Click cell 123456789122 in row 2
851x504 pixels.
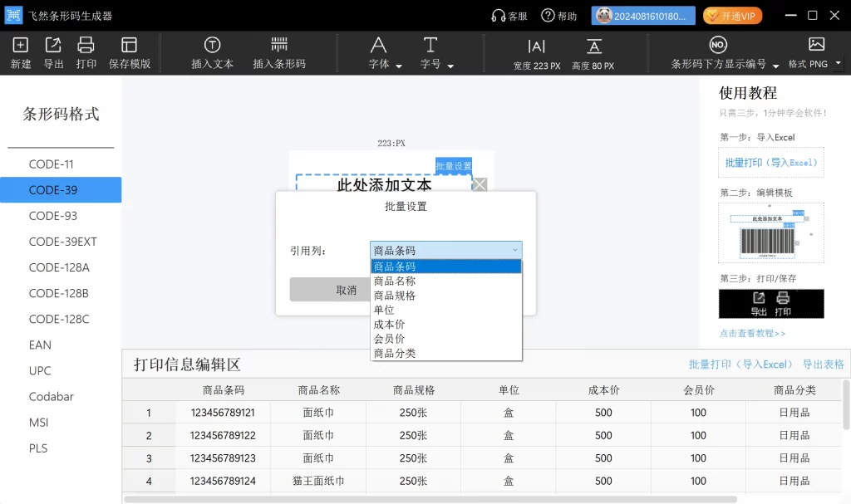(x=223, y=436)
